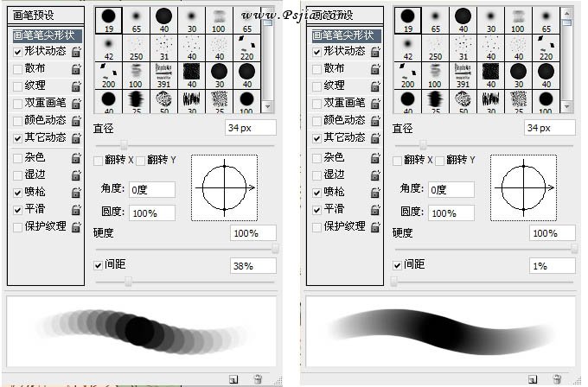This screenshot has height=387, width=588.
Task: Click create new brush icon in left panel
Action: point(233,379)
